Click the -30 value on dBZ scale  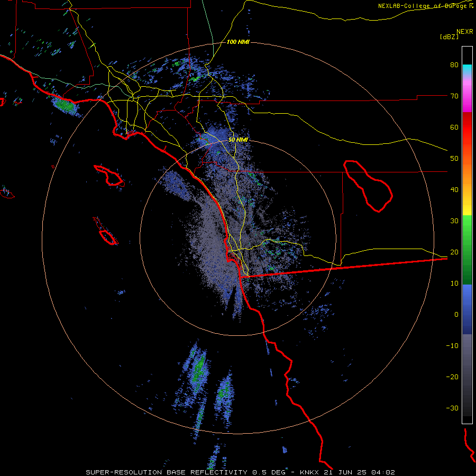point(452,408)
